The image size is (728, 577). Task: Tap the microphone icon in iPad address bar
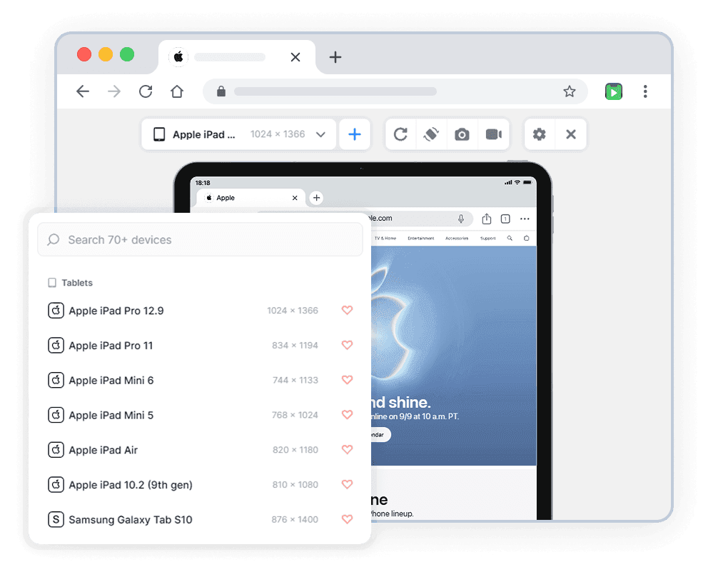tap(461, 219)
